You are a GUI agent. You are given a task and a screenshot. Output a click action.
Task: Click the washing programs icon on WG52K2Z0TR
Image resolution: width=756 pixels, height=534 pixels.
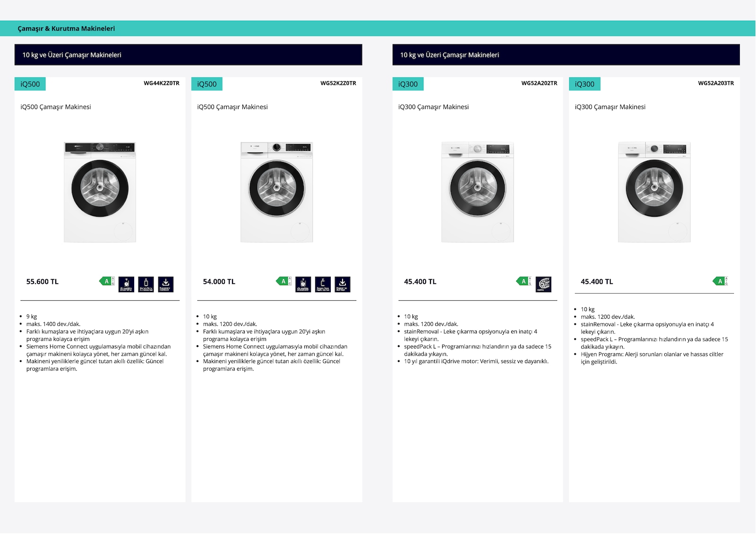[x=303, y=284]
